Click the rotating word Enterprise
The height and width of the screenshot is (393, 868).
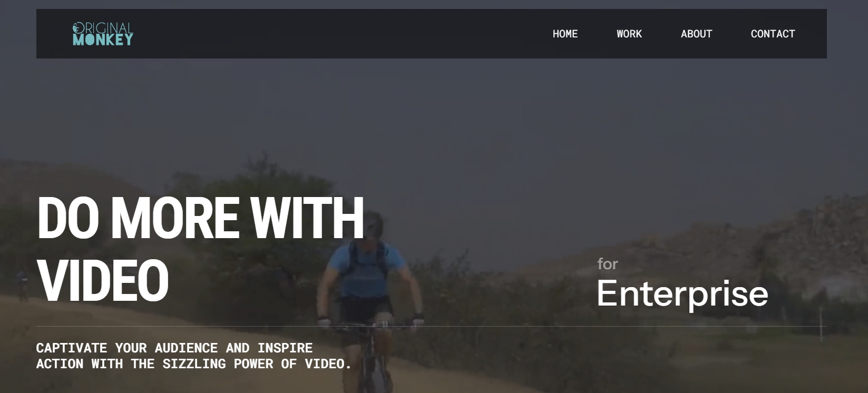pyautogui.click(x=682, y=294)
